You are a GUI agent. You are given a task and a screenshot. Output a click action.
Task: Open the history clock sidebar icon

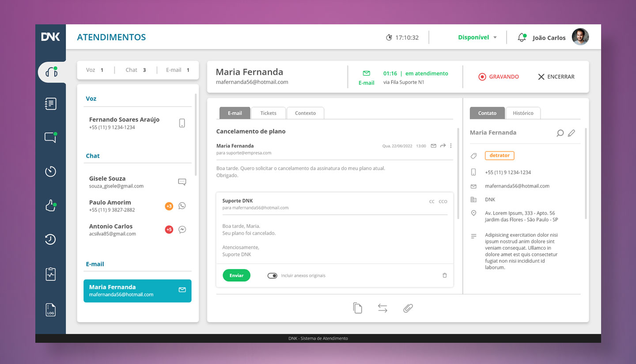(50, 239)
